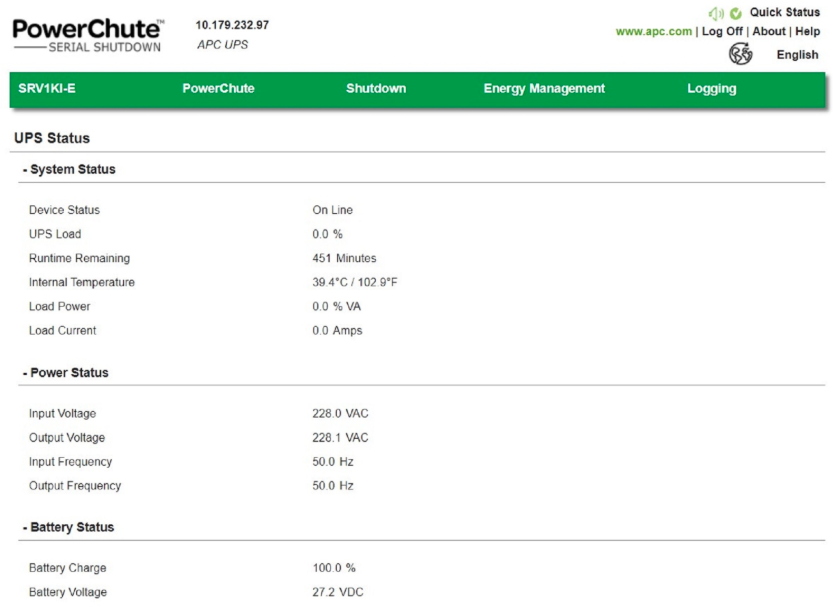Click the Battery Charge label
Image resolution: width=833 pixels, height=615 pixels.
coord(67,568)
